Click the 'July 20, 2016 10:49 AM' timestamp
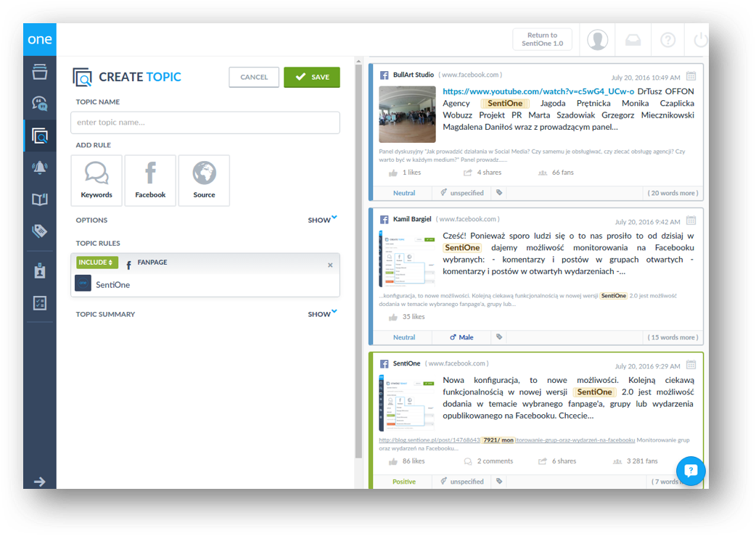756x536 pixels. tap(646, 78)
